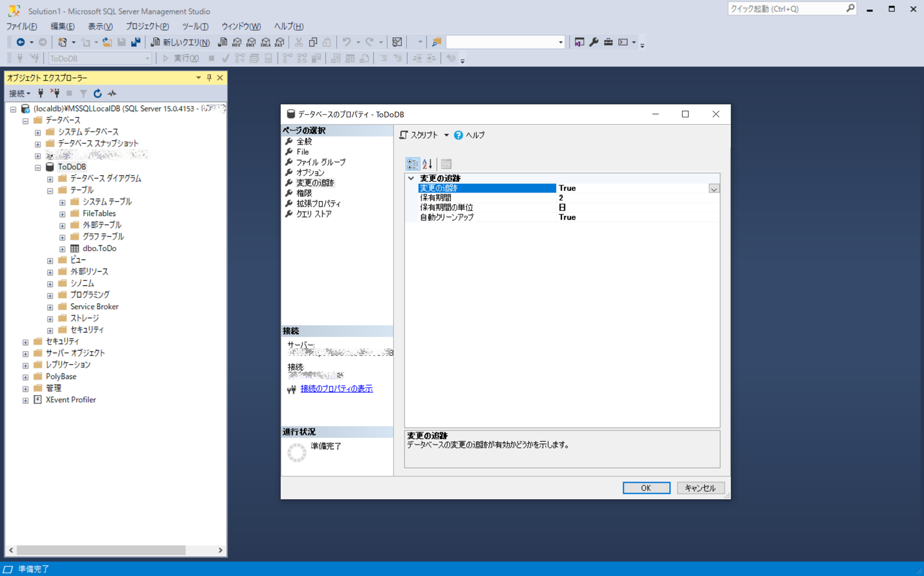
Task: Select the ファイル グループ page
Action: pos(321,162)
